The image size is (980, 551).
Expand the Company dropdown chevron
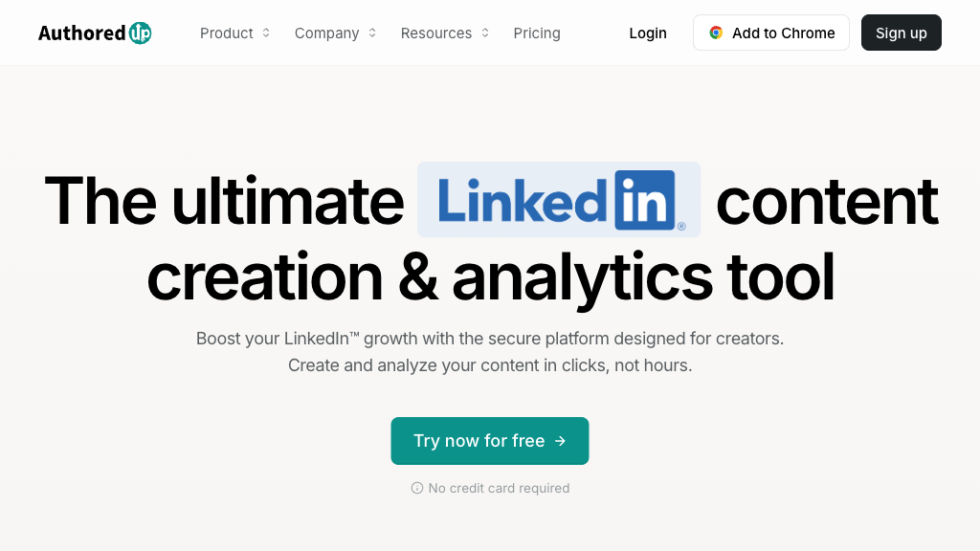pyautogui.click(x=372, y=33)
